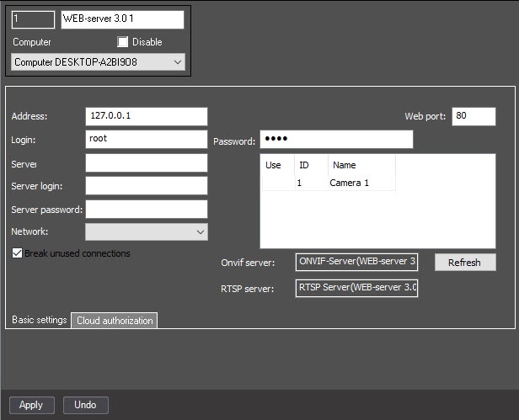Click the Undo button

(86, 405)
